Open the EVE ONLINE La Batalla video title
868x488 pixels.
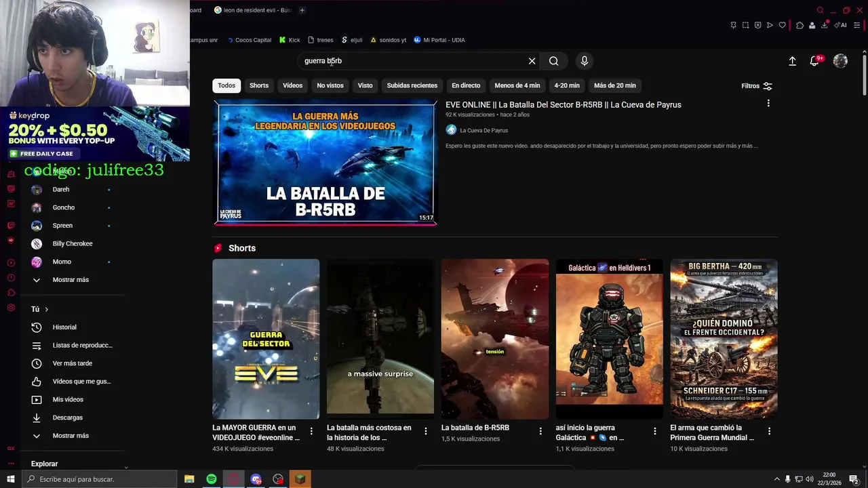[564, 104]
